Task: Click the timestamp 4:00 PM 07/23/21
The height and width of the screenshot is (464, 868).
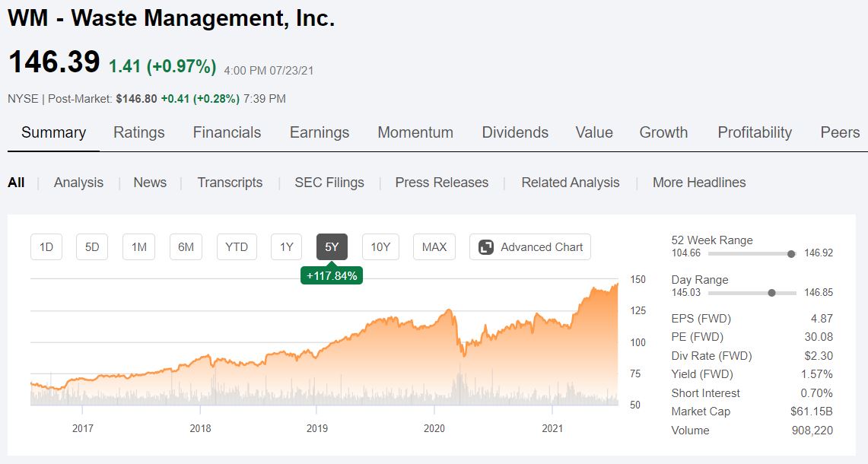Action: click(269, 70)
